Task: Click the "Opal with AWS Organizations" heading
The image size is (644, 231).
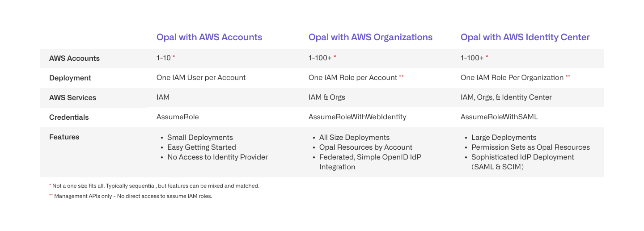Action: 370,37
